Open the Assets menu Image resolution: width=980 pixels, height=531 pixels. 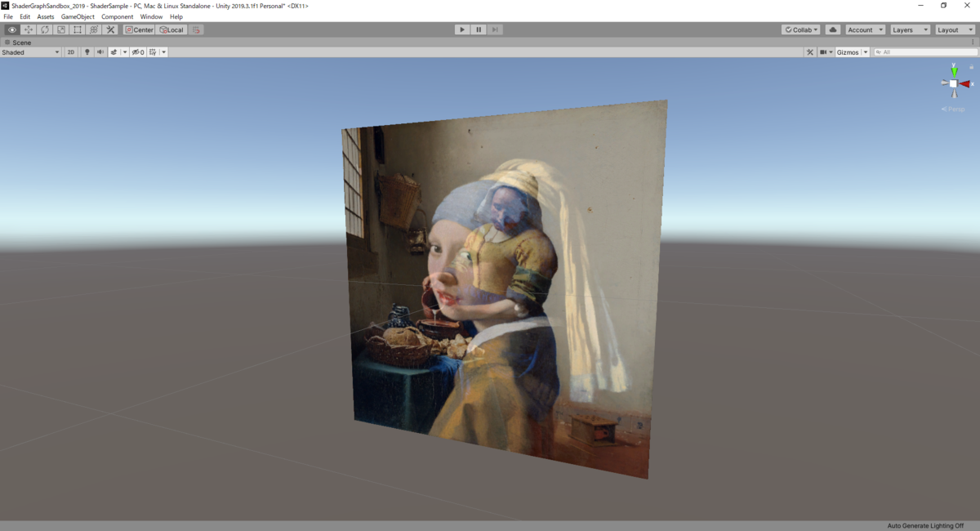(x=46, y=16)
